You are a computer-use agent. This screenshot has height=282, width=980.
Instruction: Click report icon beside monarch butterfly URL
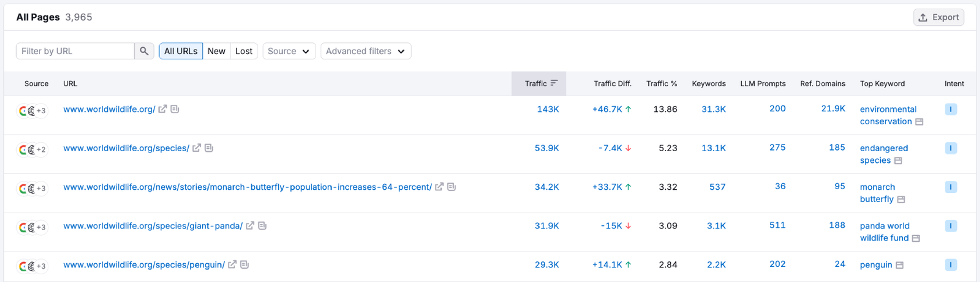[451, 187]
